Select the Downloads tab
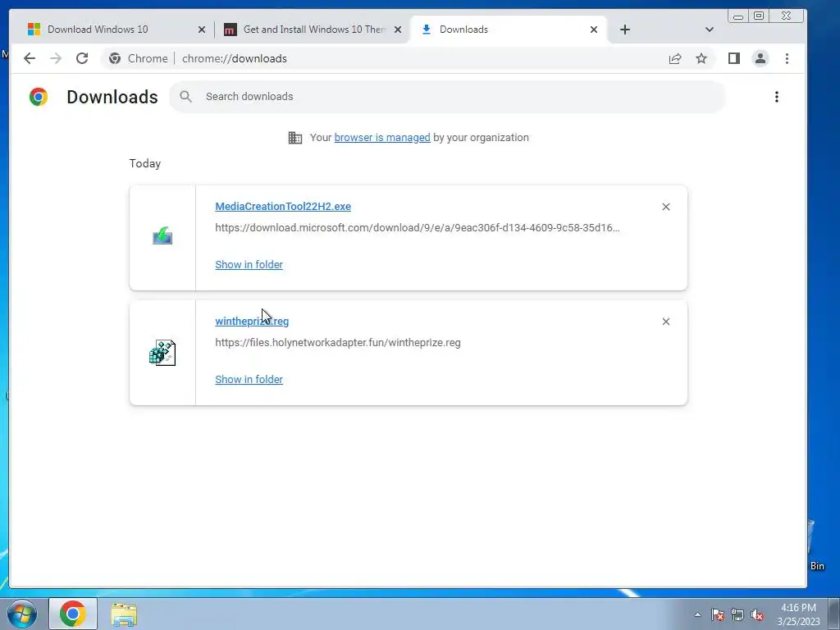 click(508, 30)
